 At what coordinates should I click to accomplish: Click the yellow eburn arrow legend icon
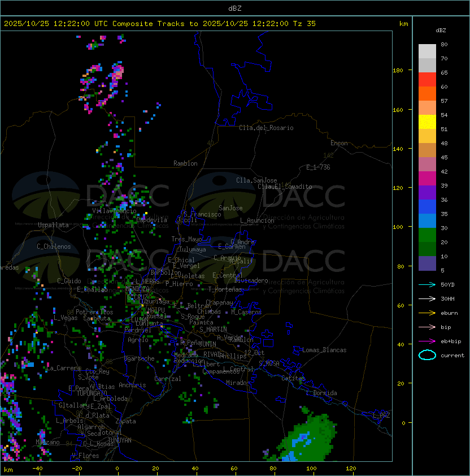[x=427, y=313]
